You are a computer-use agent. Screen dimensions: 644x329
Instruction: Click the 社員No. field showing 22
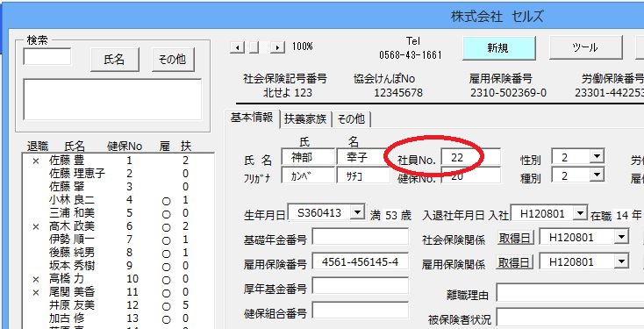click(470, 157)
